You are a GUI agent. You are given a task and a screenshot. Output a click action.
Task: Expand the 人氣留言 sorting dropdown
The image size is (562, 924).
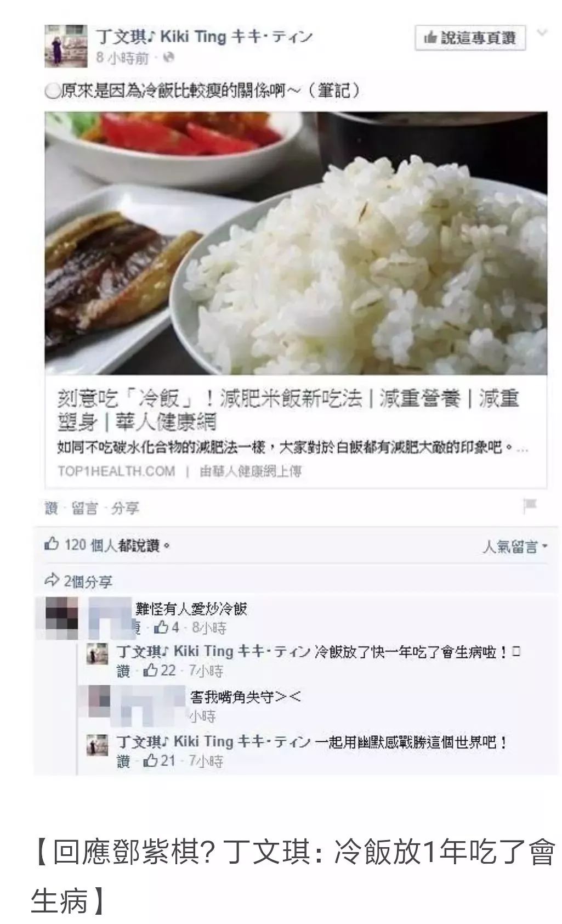tap(515, 546)
